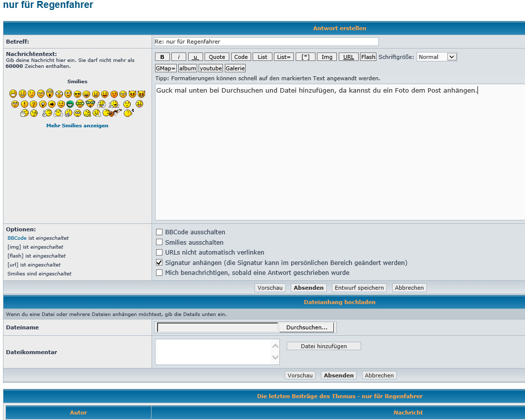Viewport: 525px width, 420px height.
Task: Enable the BBCode ausschalten checkbox
Action: (x=159, y=232)
